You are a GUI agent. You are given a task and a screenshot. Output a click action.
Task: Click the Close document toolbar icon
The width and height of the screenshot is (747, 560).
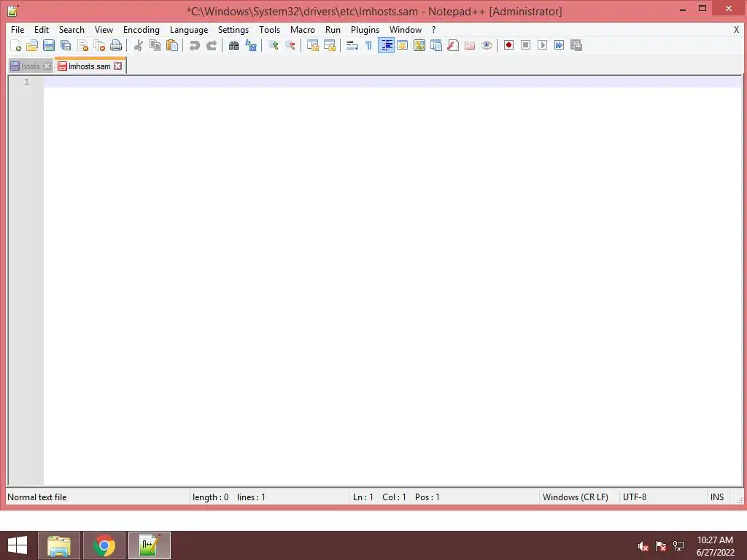(82, 45)
